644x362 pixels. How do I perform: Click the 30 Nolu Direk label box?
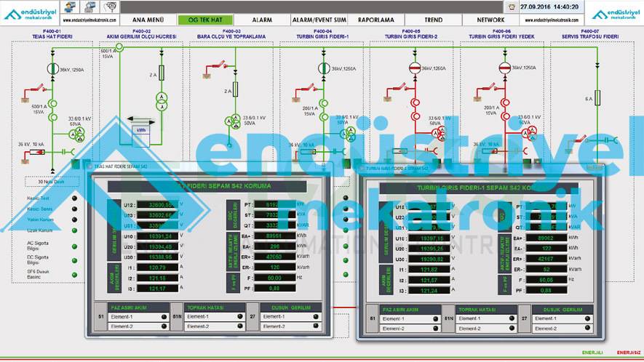coord(51,181)
